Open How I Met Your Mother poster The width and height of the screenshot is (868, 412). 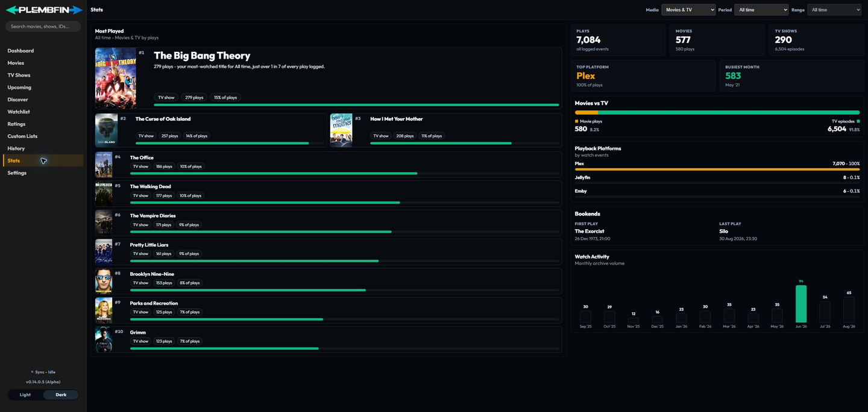[341, 130]
